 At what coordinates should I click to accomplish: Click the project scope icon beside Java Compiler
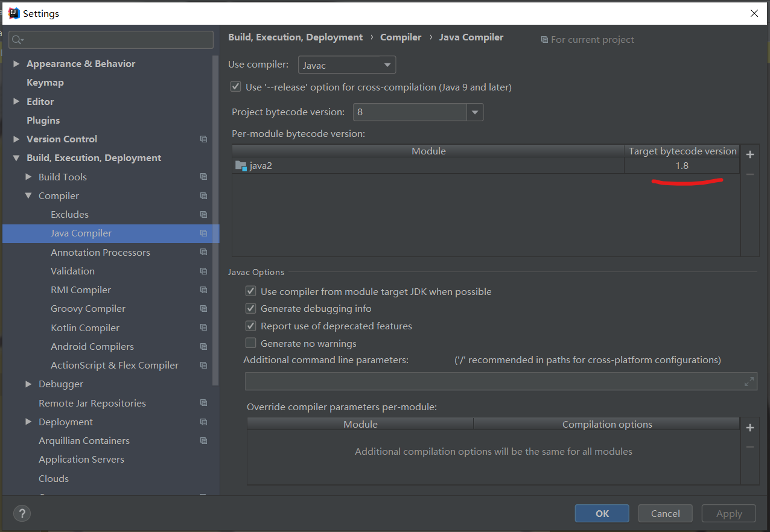[x=203, y=233]
